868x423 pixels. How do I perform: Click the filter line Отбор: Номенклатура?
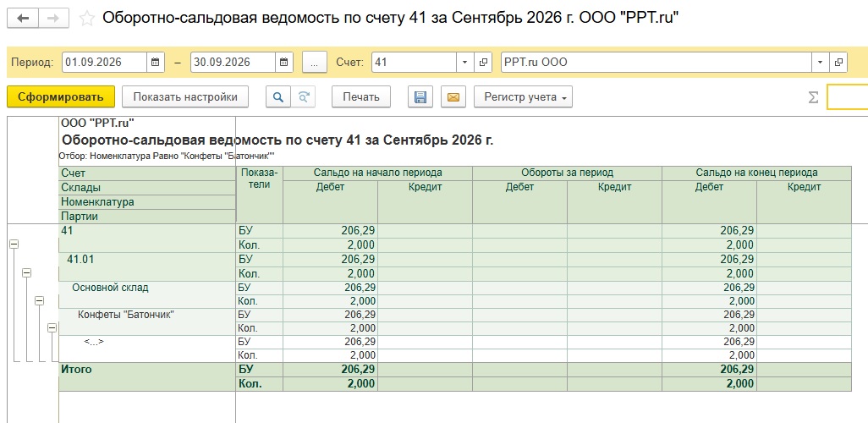(167, 157)
